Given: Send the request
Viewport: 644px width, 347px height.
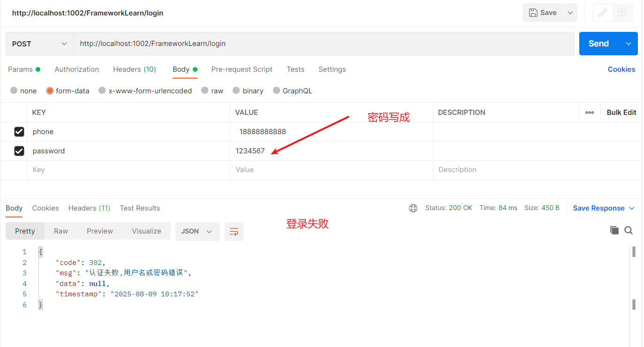Looking at the screenshot, I should coord(599,44).
